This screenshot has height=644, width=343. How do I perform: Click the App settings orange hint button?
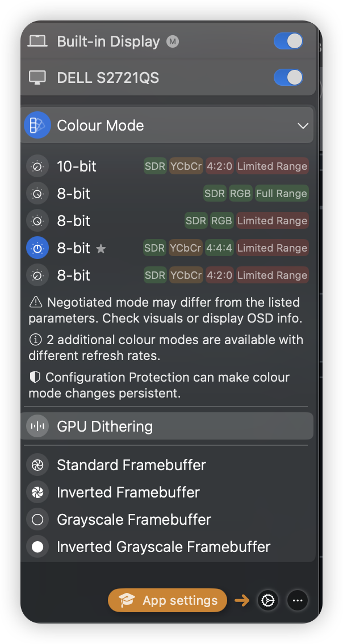[x=167, y=600]
